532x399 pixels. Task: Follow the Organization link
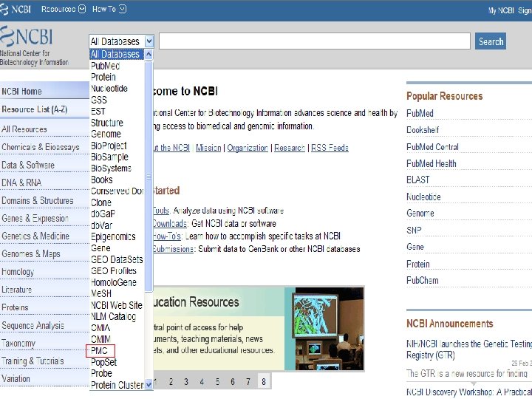click(x=248, y=148)
